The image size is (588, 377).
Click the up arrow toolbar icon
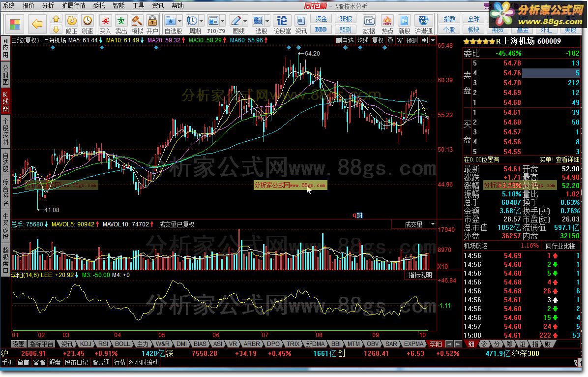(x=56, y=19)
